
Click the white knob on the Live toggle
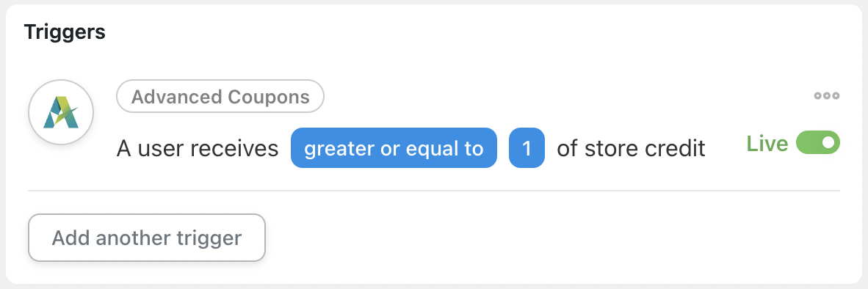pos(828,142)
